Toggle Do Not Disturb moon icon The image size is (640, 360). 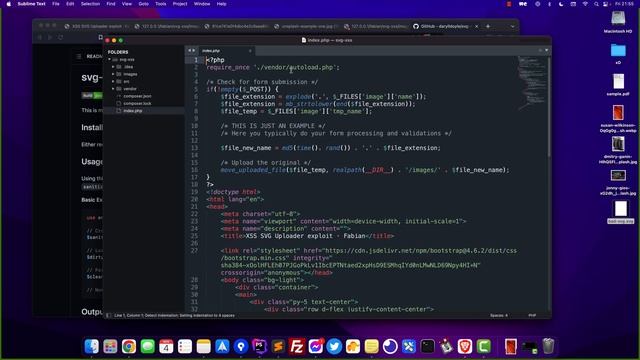tap(561, 4)
